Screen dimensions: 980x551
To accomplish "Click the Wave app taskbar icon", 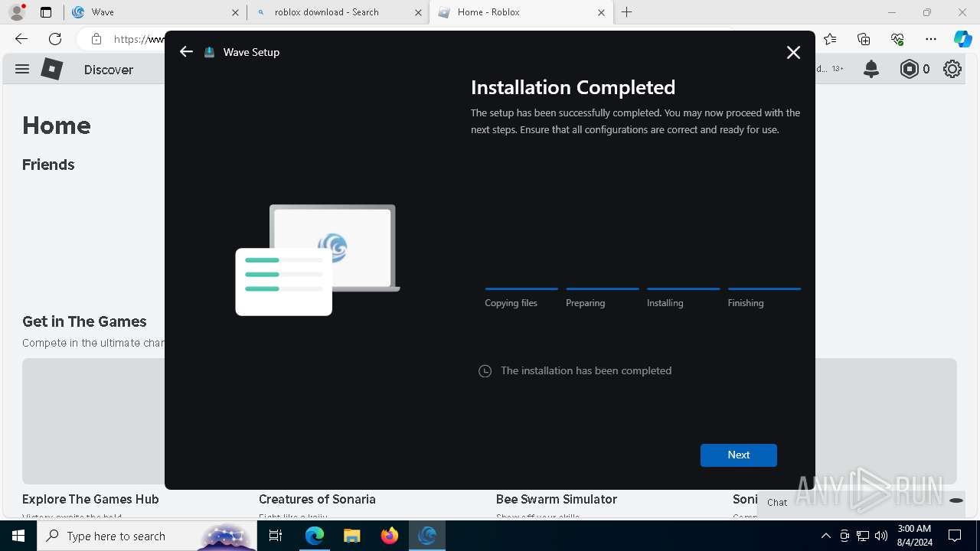I will [427, 536].
